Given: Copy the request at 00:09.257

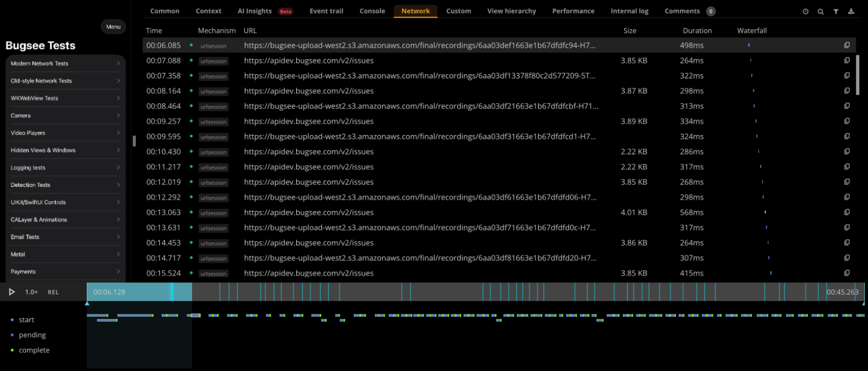Looking at the screenshot, I should coord(847,121).
